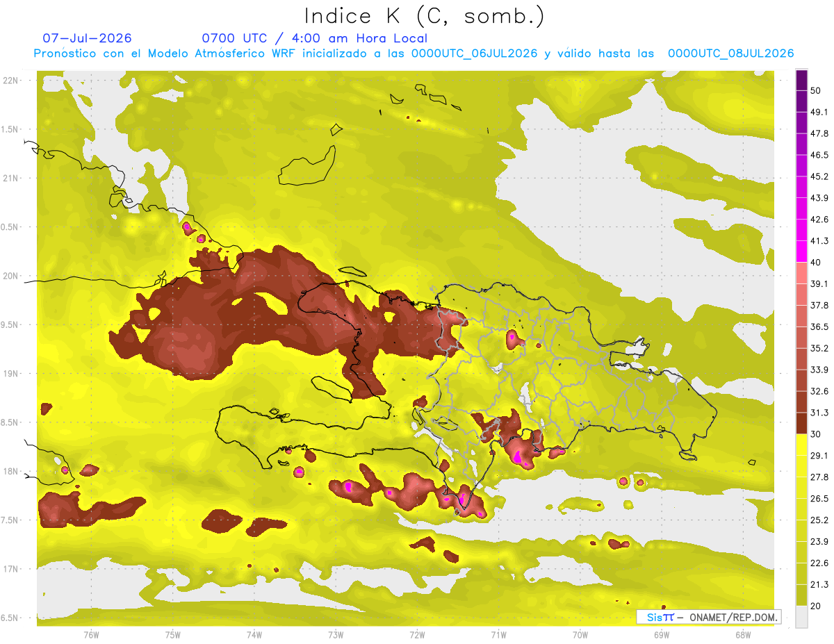Image resolution: width=834 pixels, height=644 pixels.
Task: Click latitude axis label '18N'
Action: (x=10, y=471)
